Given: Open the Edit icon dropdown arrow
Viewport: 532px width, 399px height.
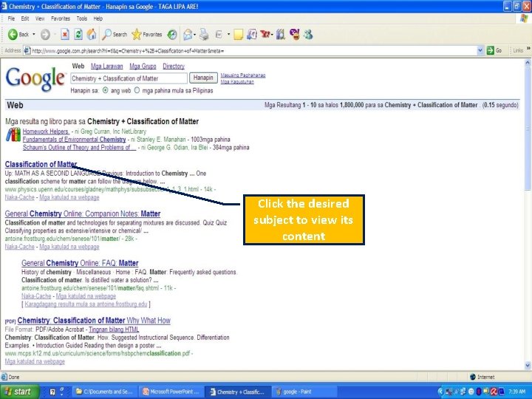Looking at the screenshot, I should [x=228, y=34].
